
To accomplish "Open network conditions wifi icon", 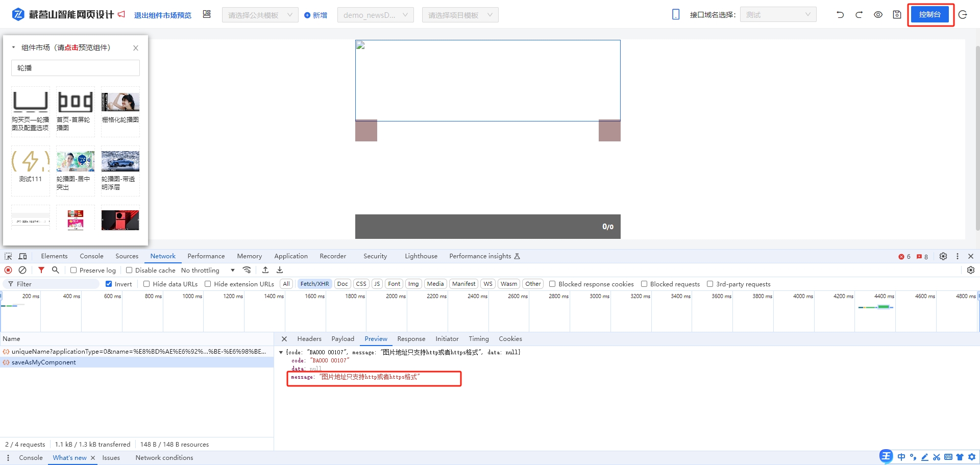I will (x=247, y=270).
